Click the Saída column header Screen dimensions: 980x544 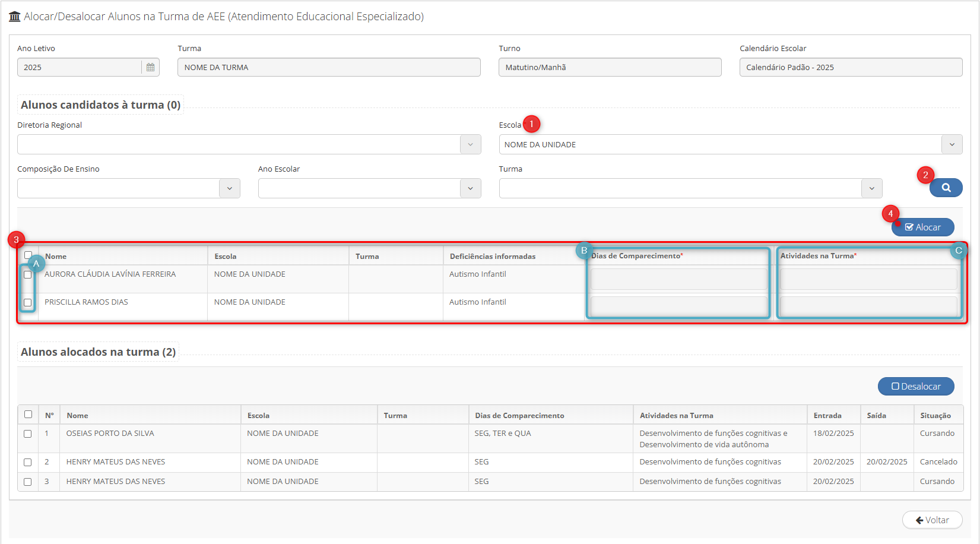876,415
